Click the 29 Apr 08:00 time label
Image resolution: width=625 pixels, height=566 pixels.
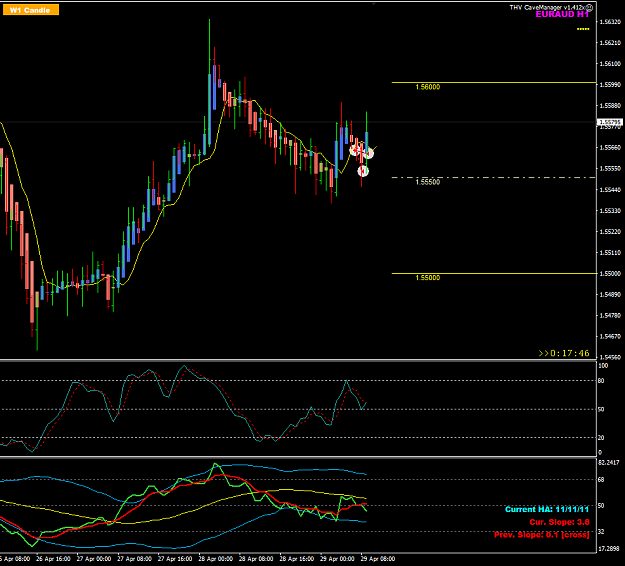point(378,559)
